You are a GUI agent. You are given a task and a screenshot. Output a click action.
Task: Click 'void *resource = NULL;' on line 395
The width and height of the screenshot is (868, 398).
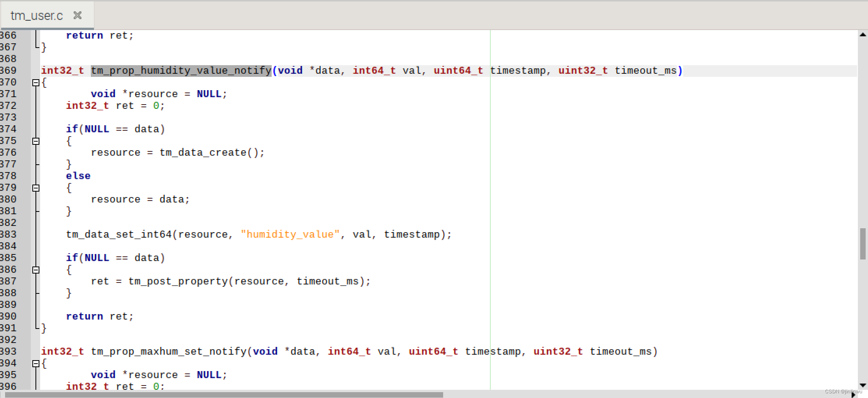(159, 375)
